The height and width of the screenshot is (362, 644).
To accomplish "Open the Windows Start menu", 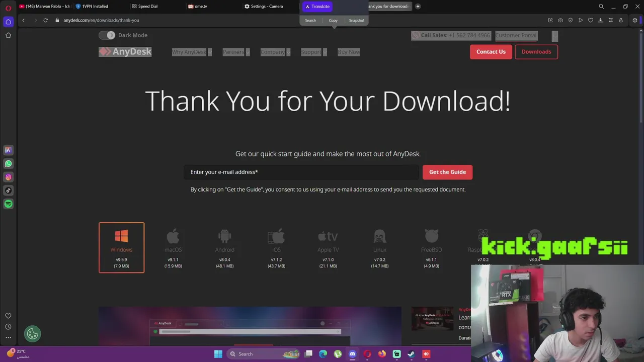I will pyautogui.click(x=218, y=354).
